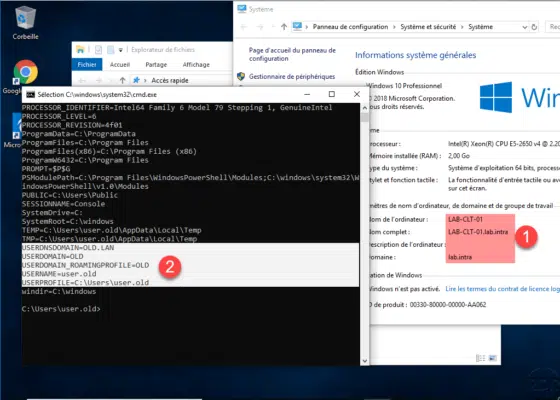Click the cmd.exe title bar icon
The image size is (560, 400).
[31, 95]
